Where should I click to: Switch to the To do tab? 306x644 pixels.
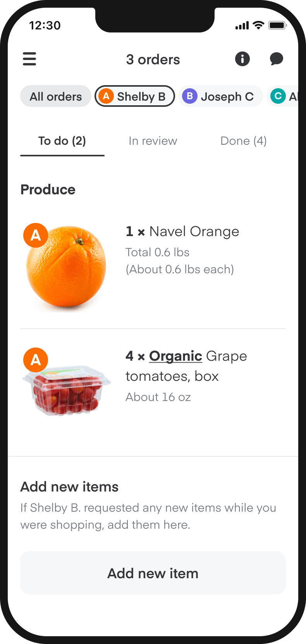[x=62, y=141]
